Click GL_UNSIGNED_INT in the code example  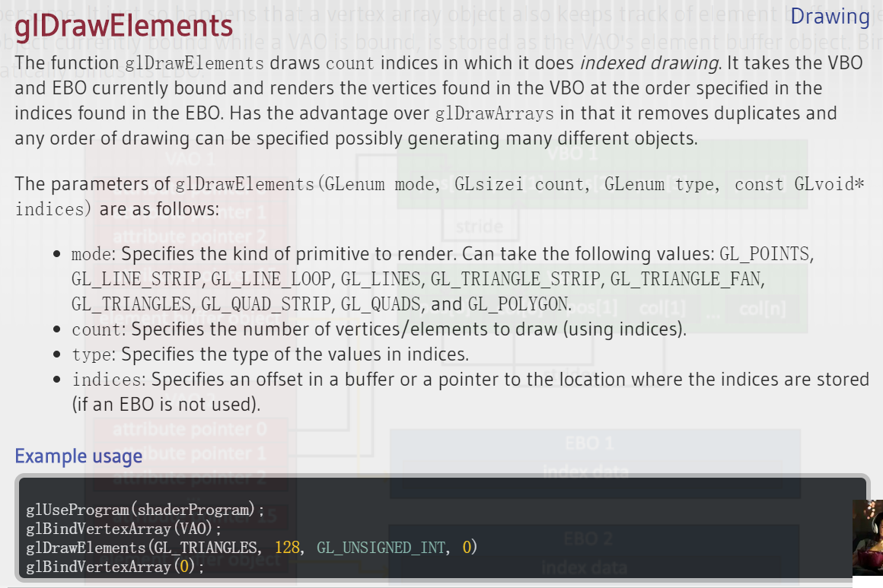tap(381, 548)
